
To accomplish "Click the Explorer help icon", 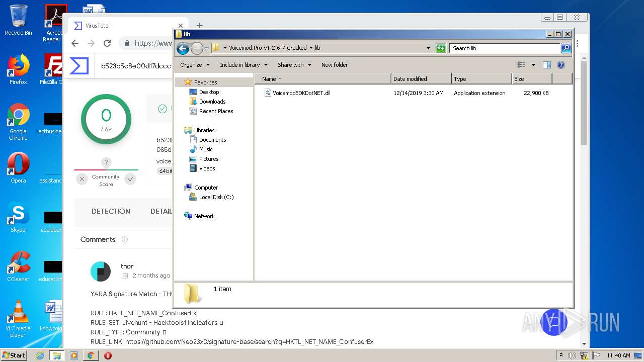I will pos(561,65).
